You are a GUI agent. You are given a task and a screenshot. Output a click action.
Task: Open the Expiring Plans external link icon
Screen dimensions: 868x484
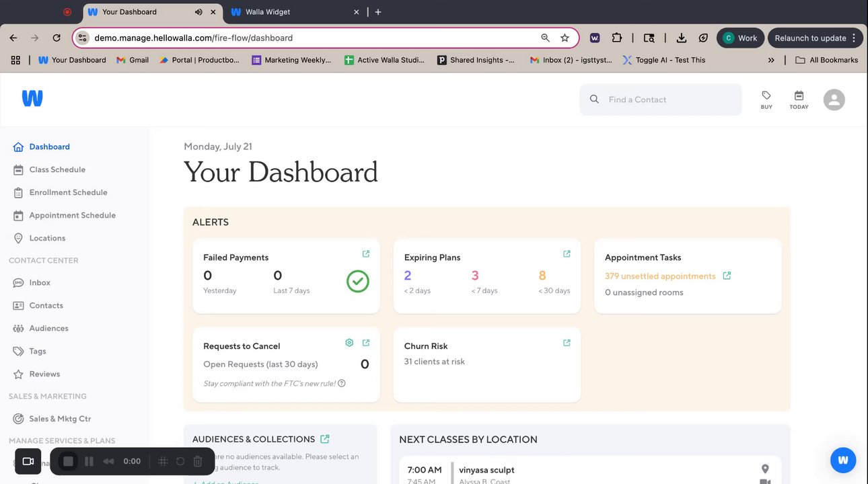pos(567,254)
